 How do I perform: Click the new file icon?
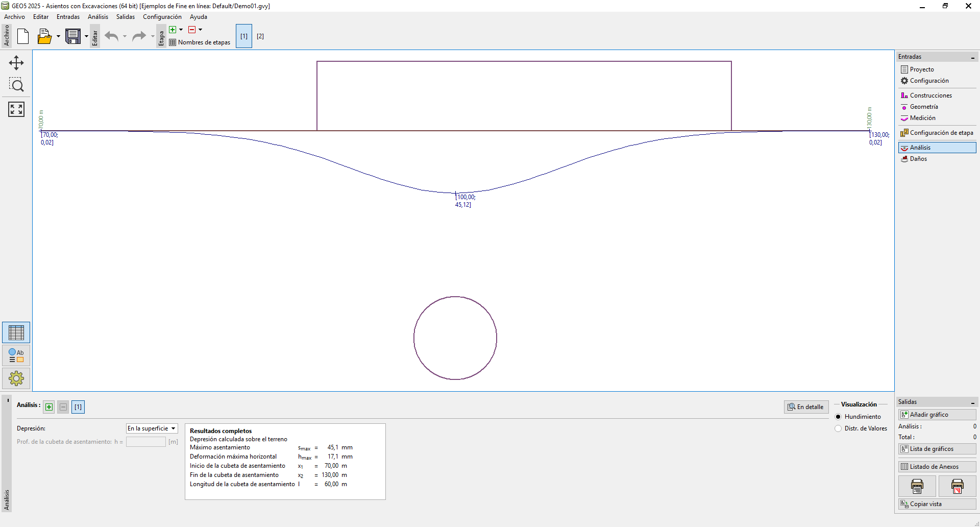(23, 36)
